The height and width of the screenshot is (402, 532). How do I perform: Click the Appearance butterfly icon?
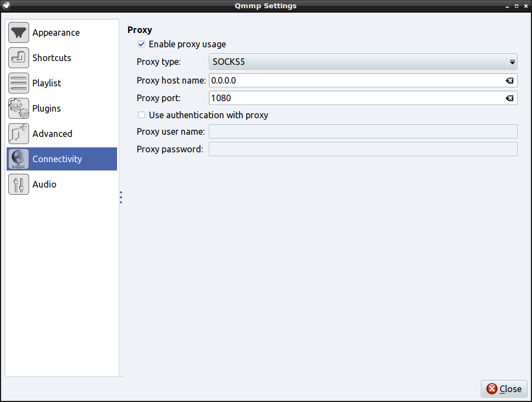(x=19, y=33)
